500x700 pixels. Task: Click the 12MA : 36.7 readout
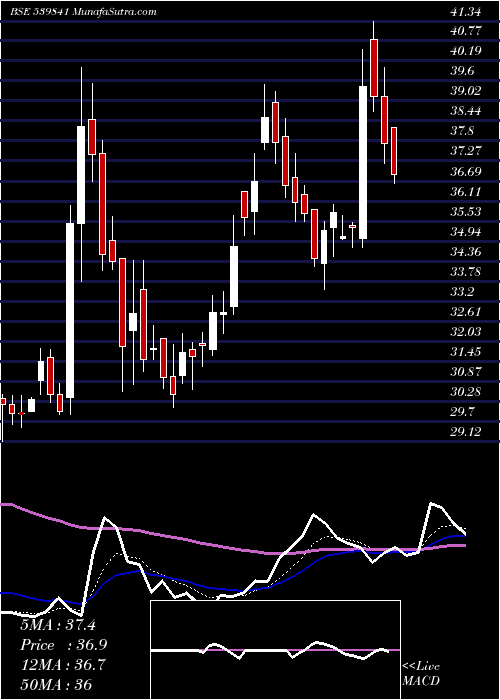click(63, 665)
